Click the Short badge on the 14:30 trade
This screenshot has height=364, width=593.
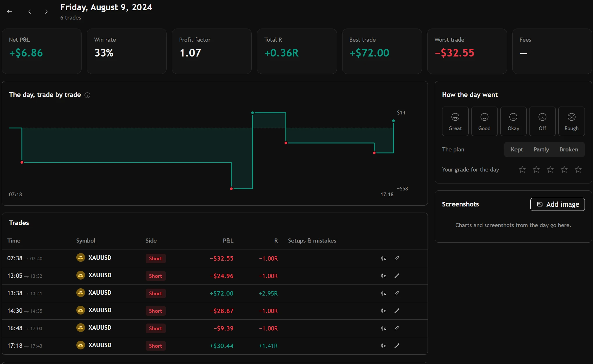tap(156, 311)
